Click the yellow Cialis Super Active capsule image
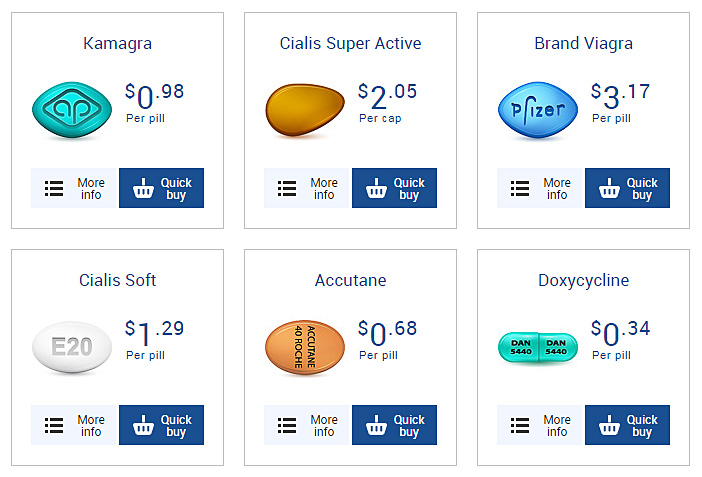This screenshot has width=702, height=477. 305,110
